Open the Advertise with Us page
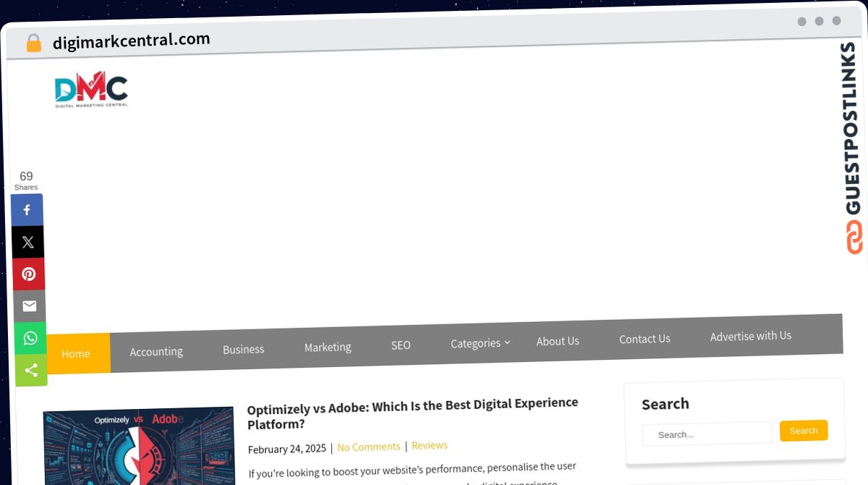Image resolution: width=868 pixels, height=485 pixels. tap(750, 336)
